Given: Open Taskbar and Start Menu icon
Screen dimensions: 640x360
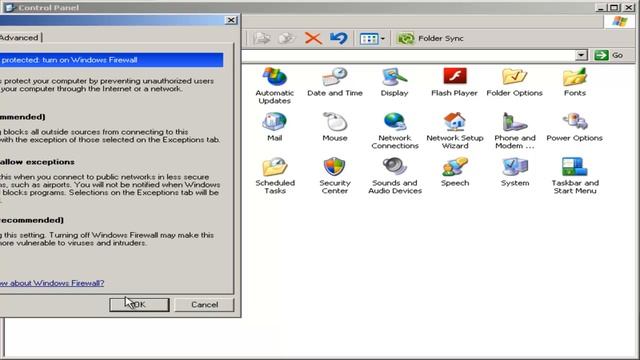Looking at the screenshot, I should pos(575,176).
